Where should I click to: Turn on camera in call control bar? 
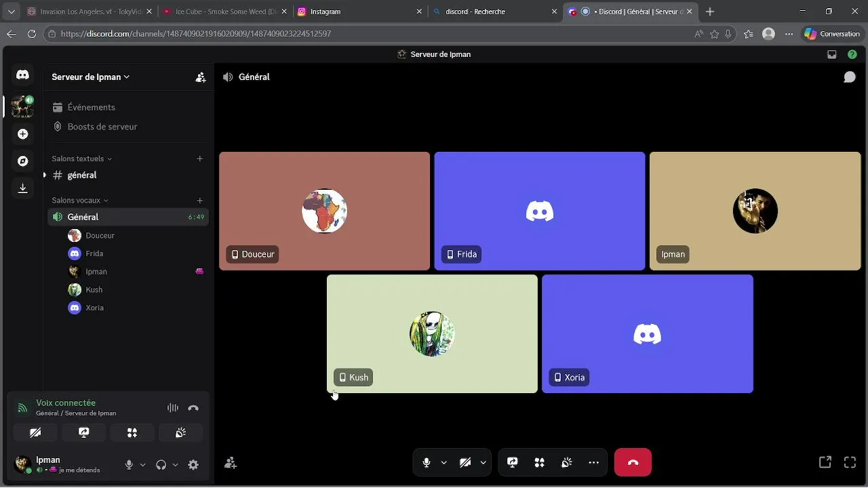click(x=465, y=462)
